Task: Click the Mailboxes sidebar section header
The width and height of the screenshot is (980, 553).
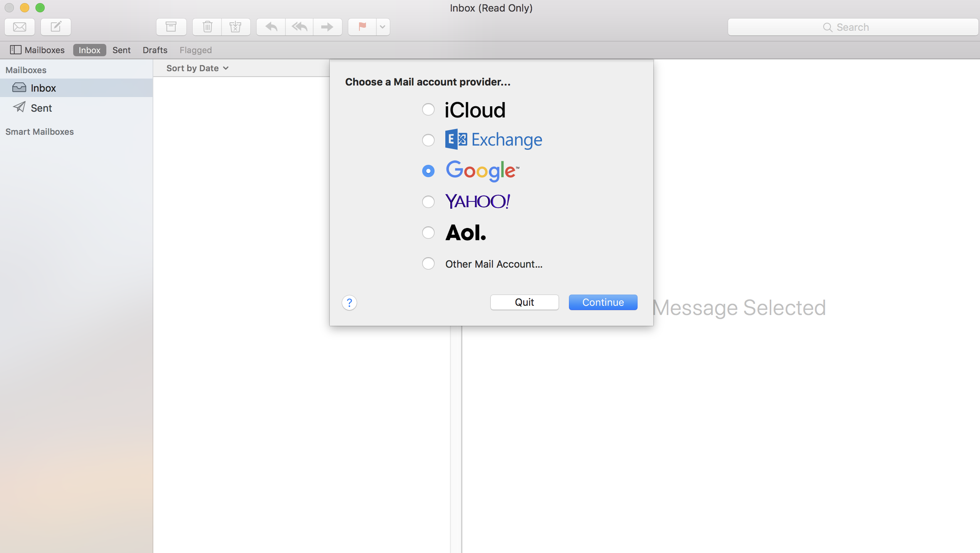Action: point(26,70)
